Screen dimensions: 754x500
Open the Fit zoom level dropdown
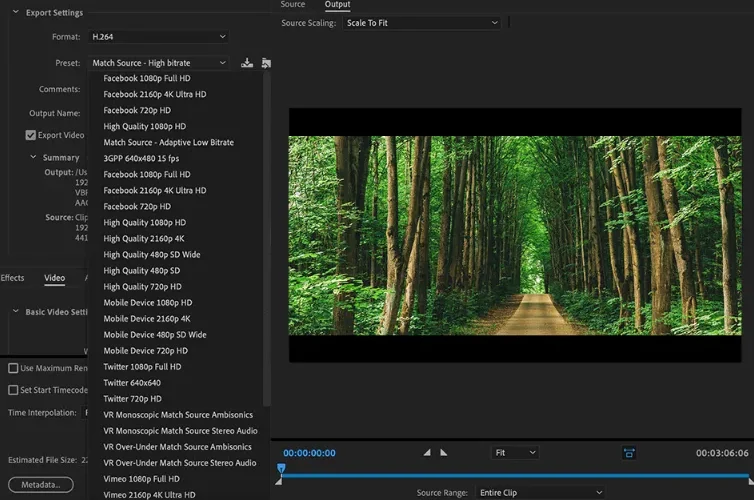click(515, 453)
